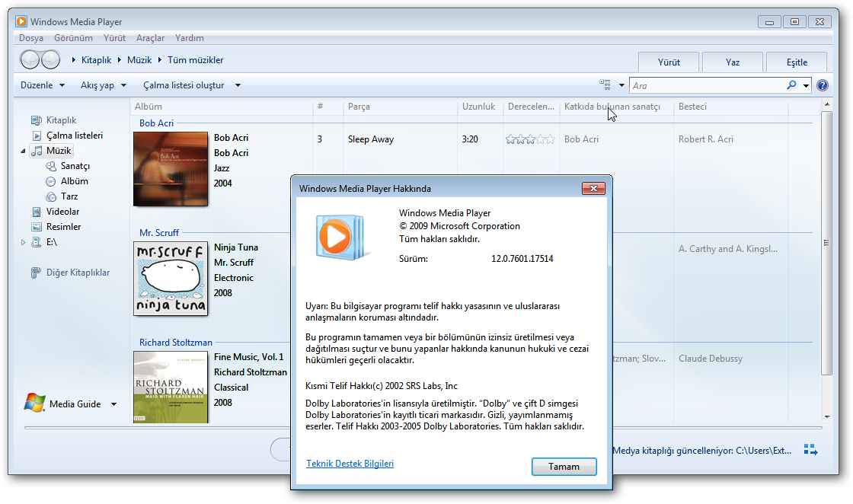Open the Teknik Destek Bilgileri link
Screen dimensions: 853x504
(350, 463)
